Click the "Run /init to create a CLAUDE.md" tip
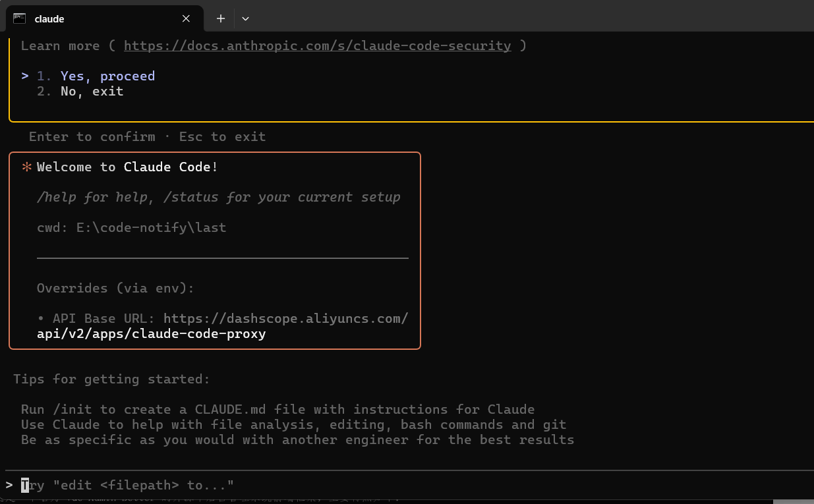 tap(277, 409)
